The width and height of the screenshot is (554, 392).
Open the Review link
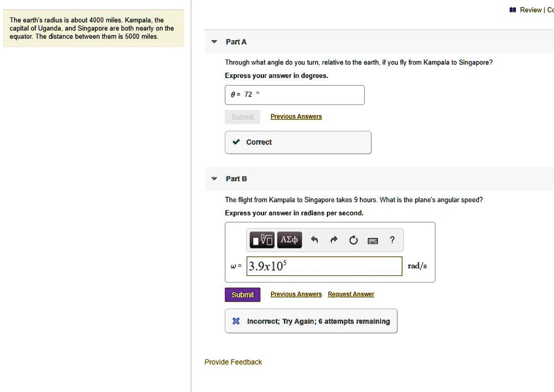pyautogui.click(x=531, y=10)
